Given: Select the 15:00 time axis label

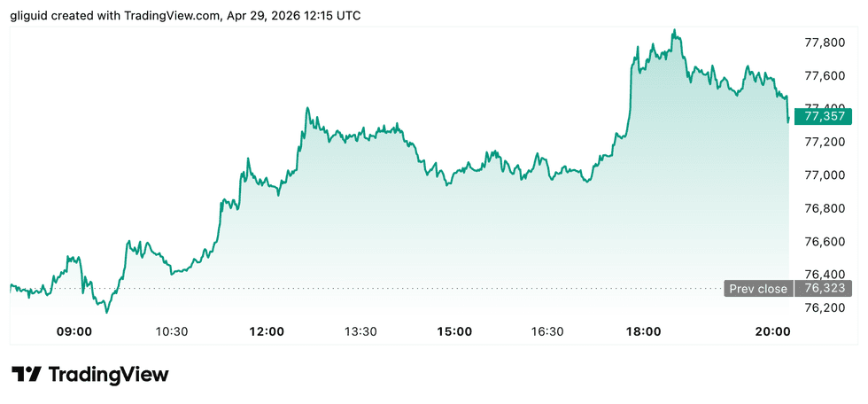Looking at the screenshot, I should tap(453, 331).
